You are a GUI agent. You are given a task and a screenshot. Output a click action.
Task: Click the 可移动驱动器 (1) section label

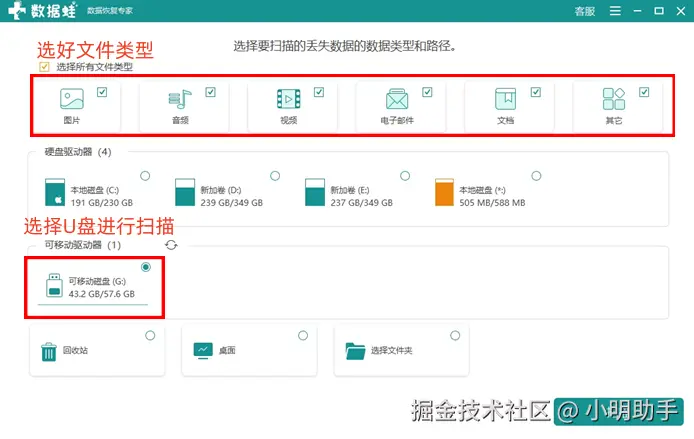tap(83, 245)
